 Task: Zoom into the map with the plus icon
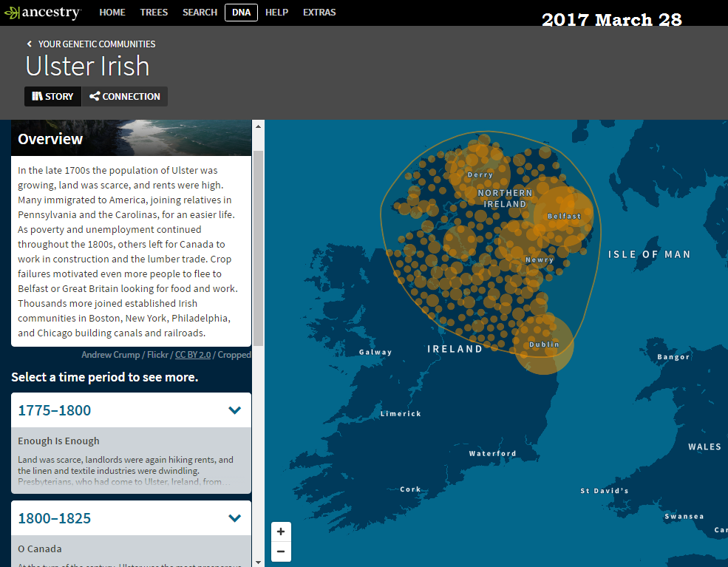pyautogui.click(x=281, y=532)
